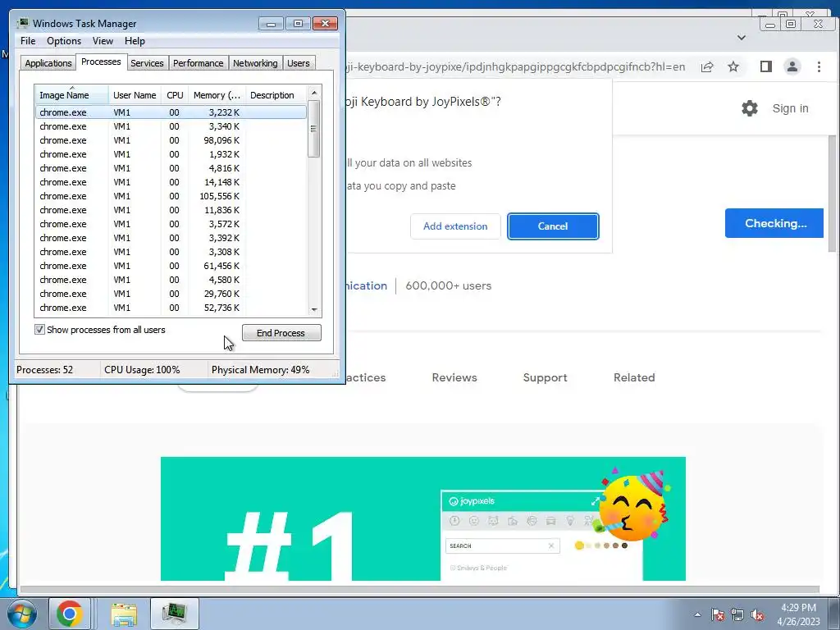The height and width of the screenshot is (630, 840).
Task: Cancel the extension install dialog
Action: tap(553, 226)
